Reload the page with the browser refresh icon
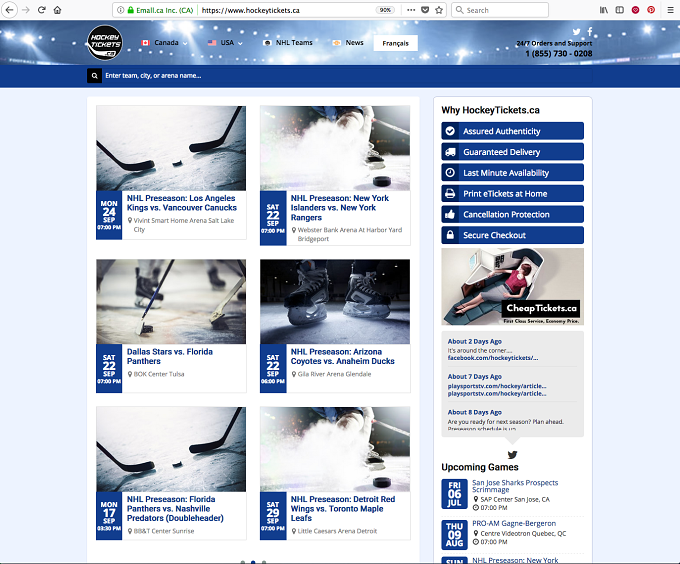 tap(42, 10)
